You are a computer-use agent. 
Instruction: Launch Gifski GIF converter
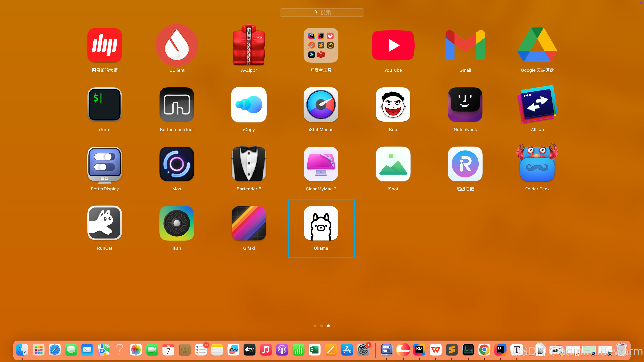(x=249, y=223)
